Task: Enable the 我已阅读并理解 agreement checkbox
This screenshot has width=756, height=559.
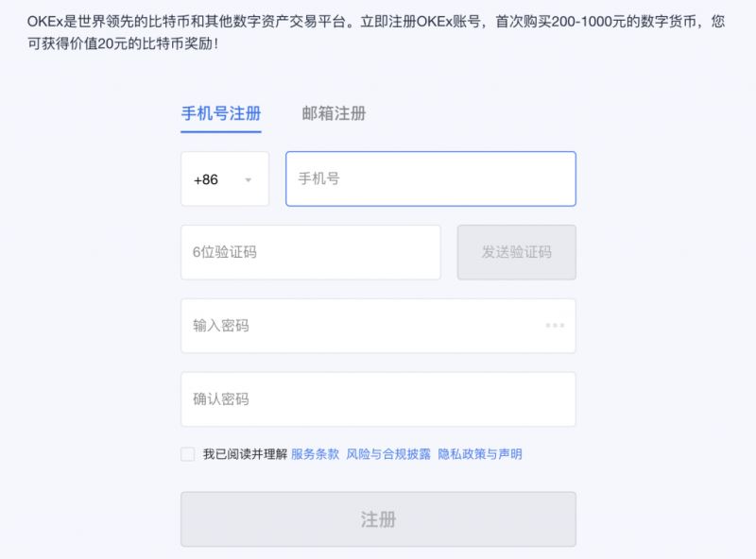Action: point(185,454)
